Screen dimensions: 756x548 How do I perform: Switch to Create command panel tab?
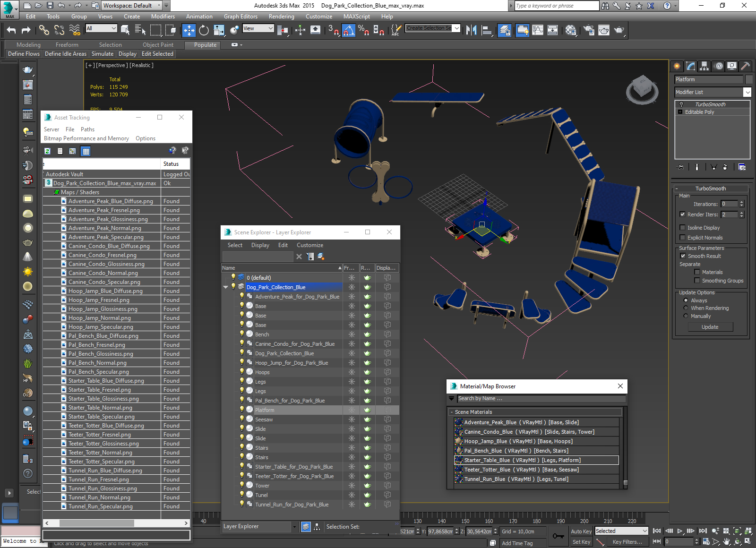677,66
